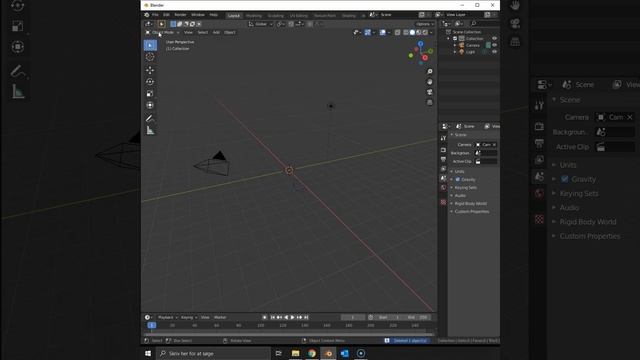Select the Scale tool
This screenshot has height=360, width=640.
click(x=150, y=93)
